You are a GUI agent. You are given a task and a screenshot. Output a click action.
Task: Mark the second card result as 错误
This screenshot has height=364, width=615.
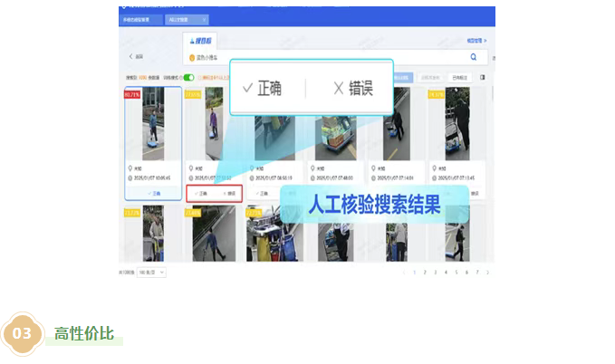pyautogui.click(x=229, y=194)
